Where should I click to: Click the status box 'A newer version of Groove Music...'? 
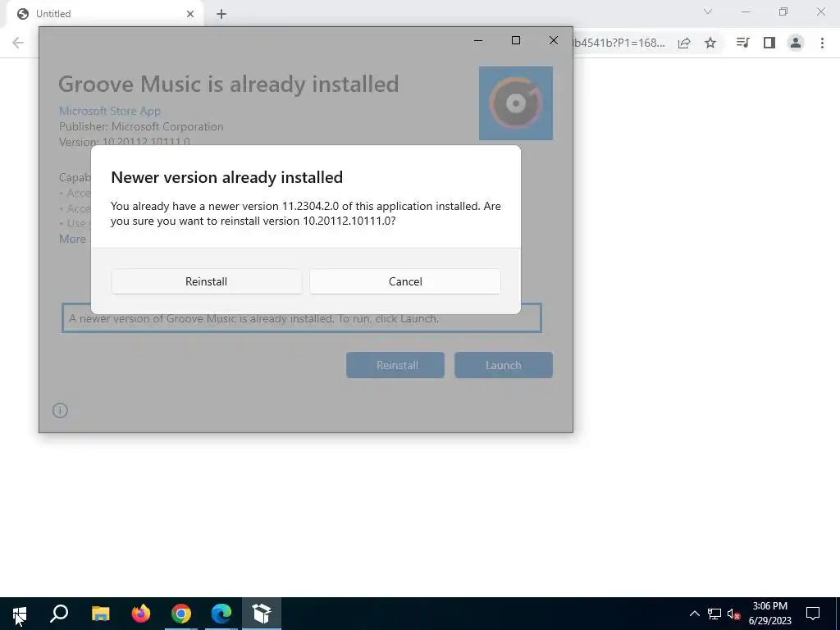302,318
